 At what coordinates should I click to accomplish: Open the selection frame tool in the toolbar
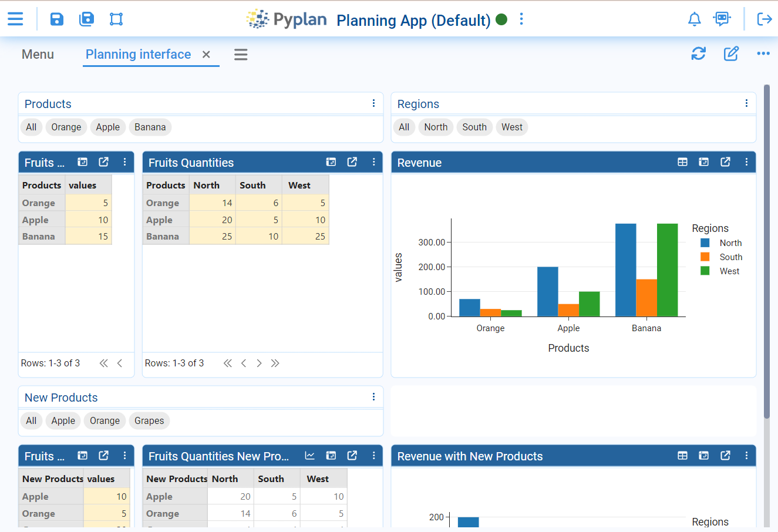[x=116, y=19]
